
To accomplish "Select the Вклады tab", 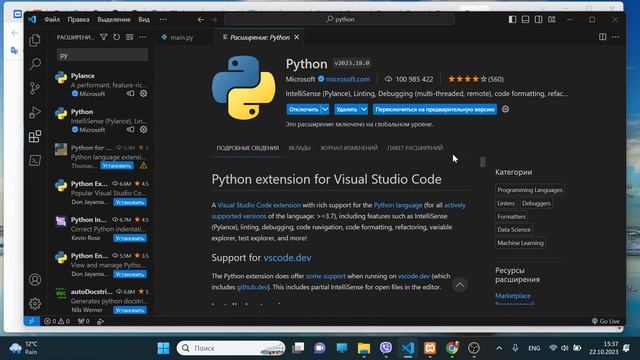I will click(299, 148).
